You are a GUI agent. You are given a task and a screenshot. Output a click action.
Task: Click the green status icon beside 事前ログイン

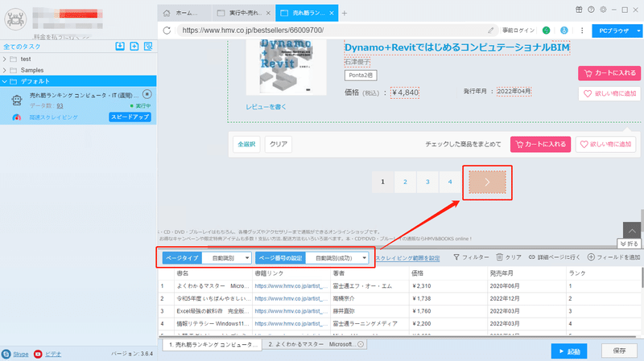click(x=547, y=31)
